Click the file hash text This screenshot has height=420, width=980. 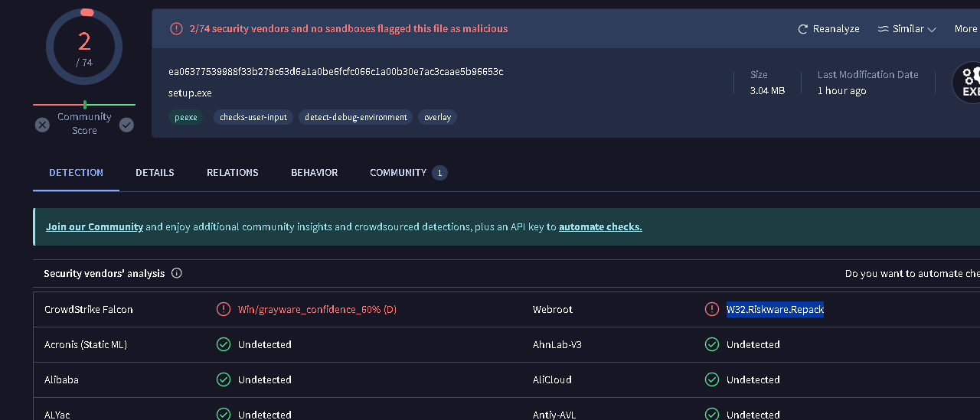click(335, 72)
